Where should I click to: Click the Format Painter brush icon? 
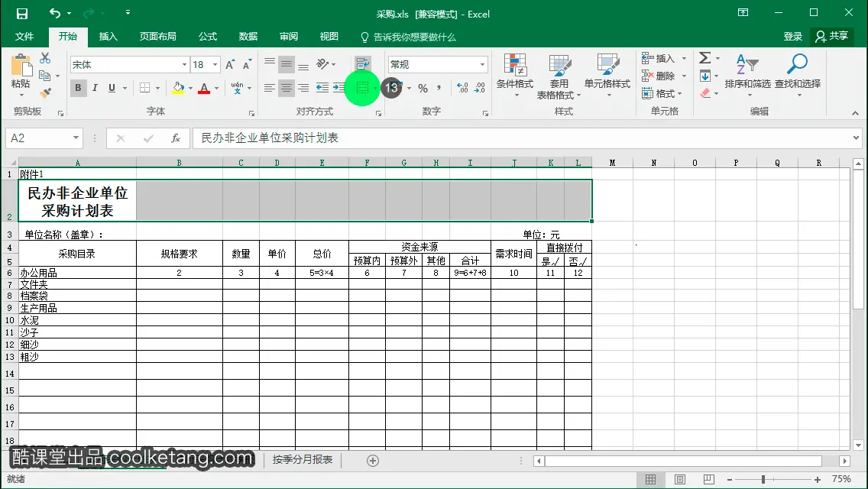pyautogui.click(x=45, y=92)
